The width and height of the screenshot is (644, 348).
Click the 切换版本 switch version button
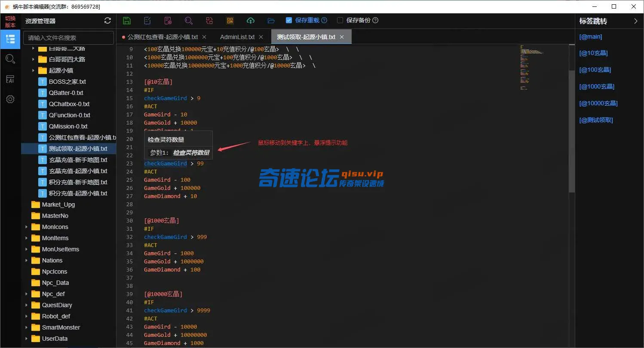pyautogui.click(x=10, y=21)
